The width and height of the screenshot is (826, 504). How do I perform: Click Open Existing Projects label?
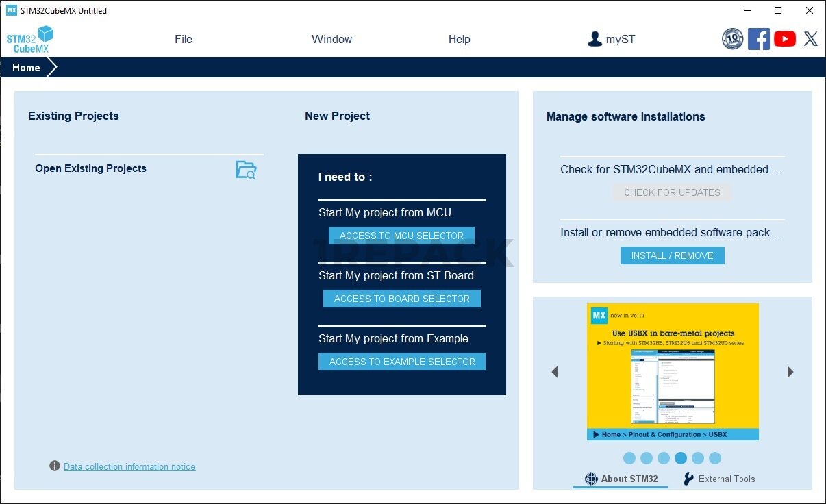[90, 168]
